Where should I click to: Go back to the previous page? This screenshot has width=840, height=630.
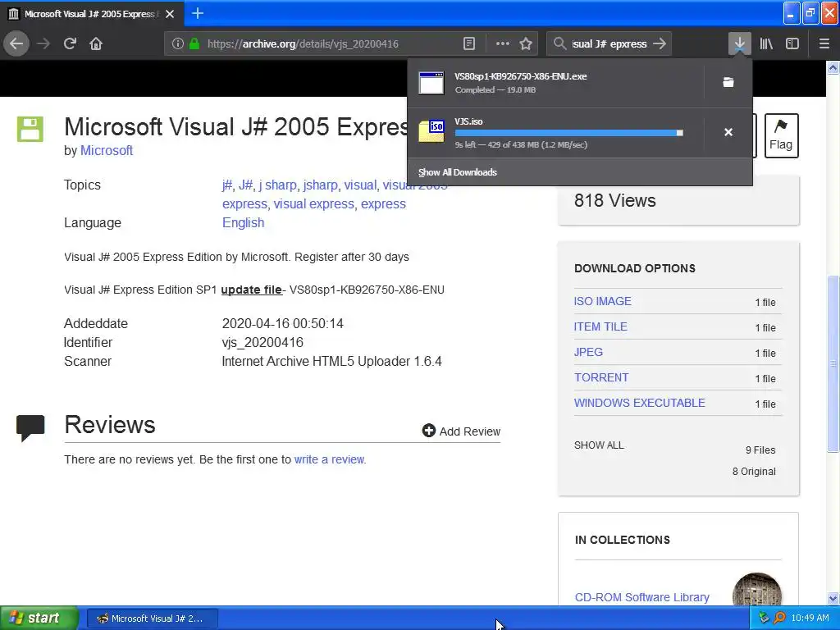click(16, 44)
